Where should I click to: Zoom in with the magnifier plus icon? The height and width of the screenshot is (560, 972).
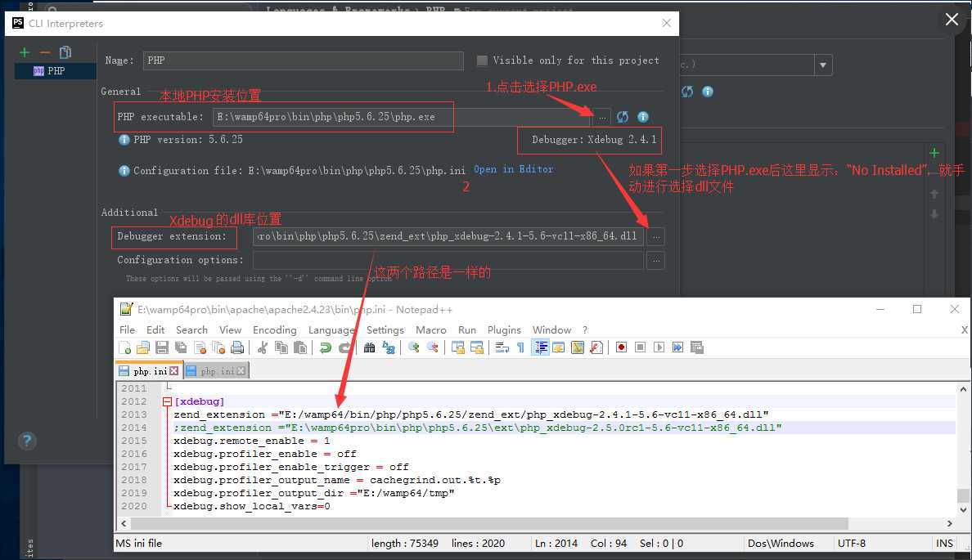click(413, 347)
